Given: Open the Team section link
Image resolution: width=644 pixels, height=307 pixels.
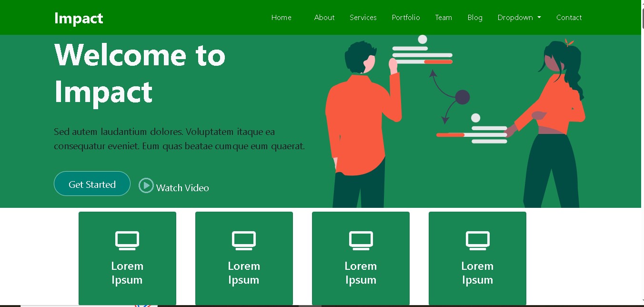Looking at the screenshot, I should (x=443, y=18).
